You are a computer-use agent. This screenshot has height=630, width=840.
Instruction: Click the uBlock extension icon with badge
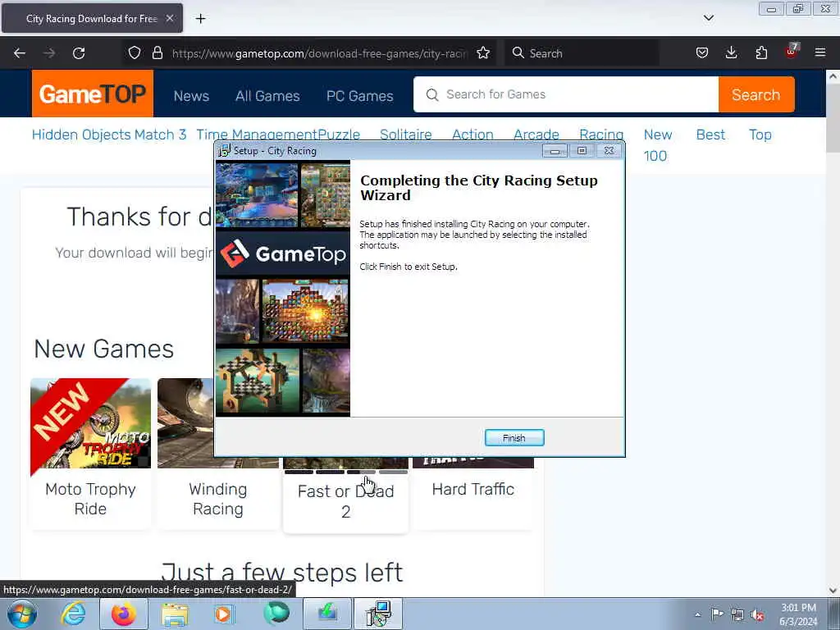pos(792,52)
